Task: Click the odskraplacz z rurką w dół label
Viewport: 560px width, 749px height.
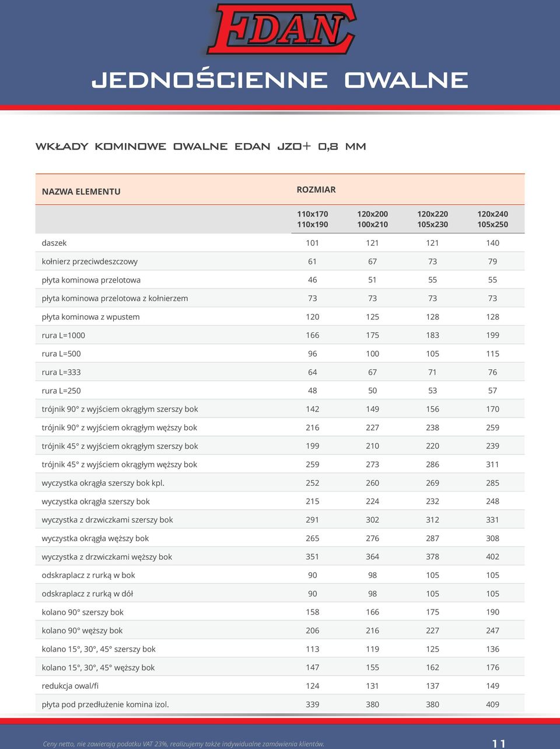Action: click(87, 594)
